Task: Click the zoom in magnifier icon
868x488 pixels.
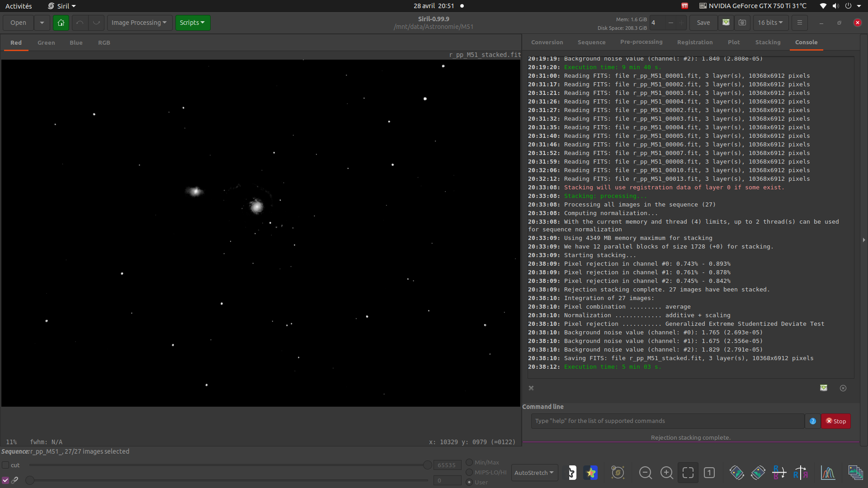Action: (x=666, y=473)
